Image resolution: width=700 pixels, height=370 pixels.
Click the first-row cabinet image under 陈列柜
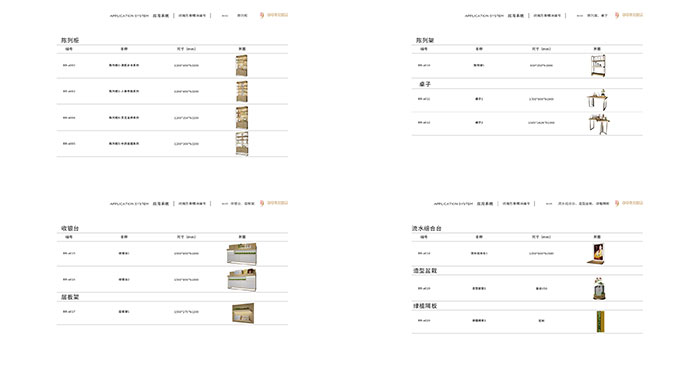pyautogui.click(x=242, y=66)
